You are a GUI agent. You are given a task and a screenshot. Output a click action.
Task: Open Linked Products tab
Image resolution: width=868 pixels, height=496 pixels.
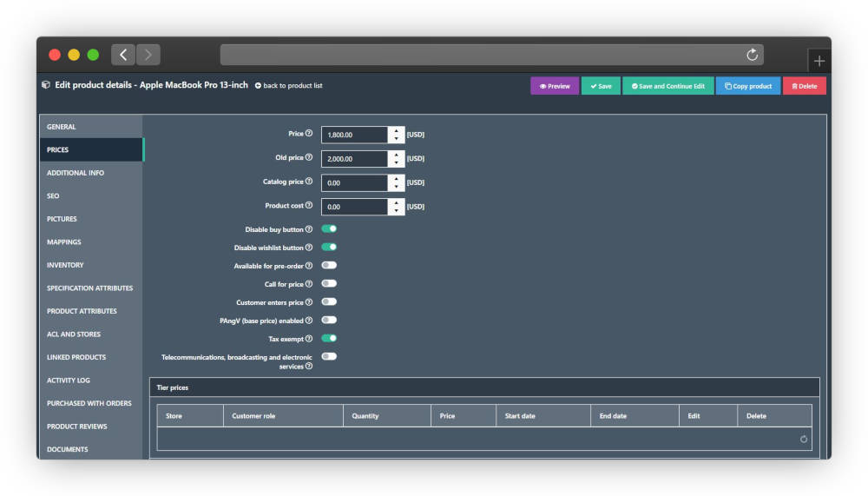91,358
